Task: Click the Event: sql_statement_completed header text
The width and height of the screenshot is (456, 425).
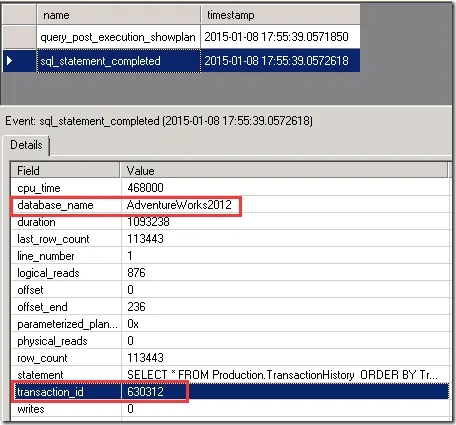Action: tap(159, 121)
